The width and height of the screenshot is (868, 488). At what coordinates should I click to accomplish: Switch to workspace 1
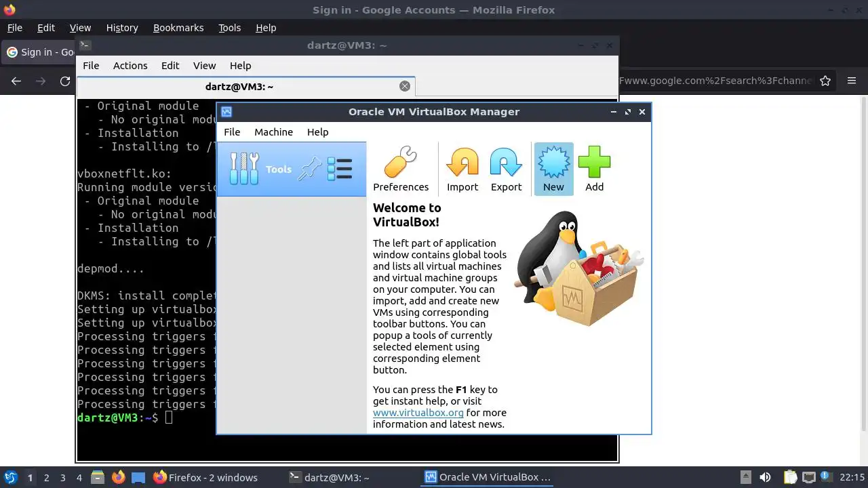pos(30,478)
